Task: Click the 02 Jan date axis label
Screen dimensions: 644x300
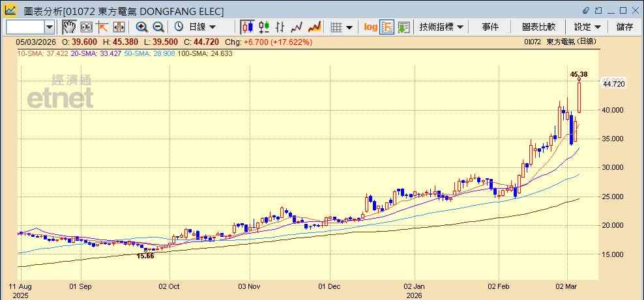Action: pos(415,286)
